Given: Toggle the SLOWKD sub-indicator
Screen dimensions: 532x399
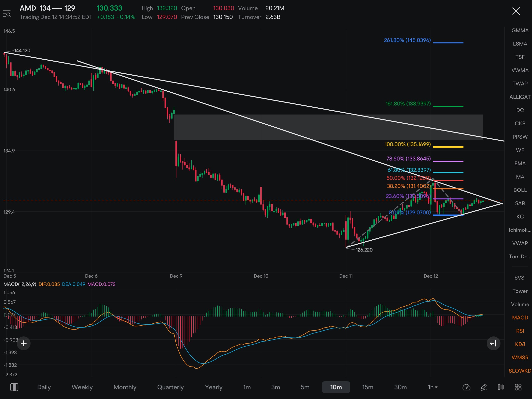Looking at the screenshot, I should pyautogui.click(x=520, y=371).
